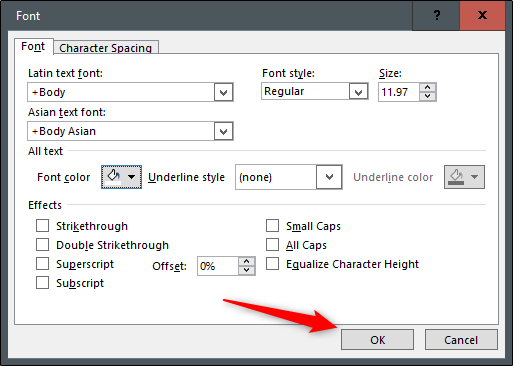Click the help question mark button
The width and height of the screenshot is (513, 366).
tap(436, 15)
